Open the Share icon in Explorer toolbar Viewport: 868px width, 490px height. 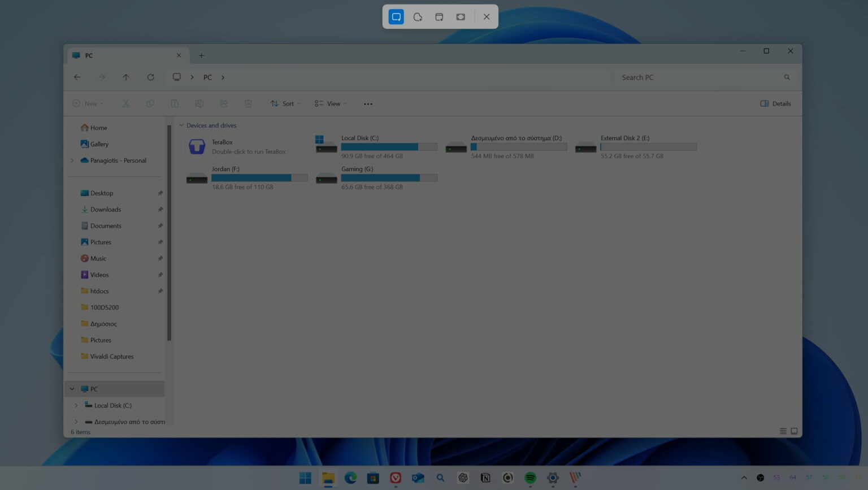tap(224, 103)
